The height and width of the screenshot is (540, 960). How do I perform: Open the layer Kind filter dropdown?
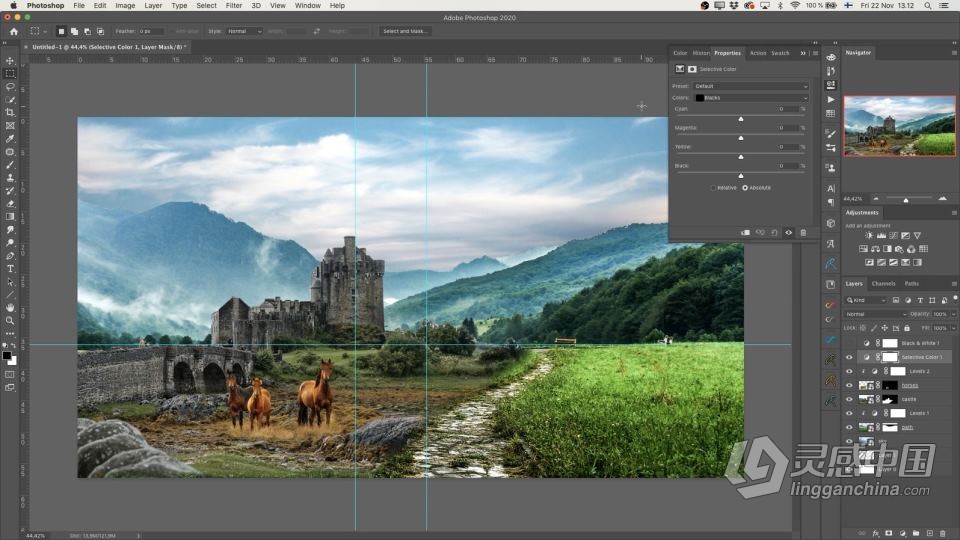click(866, 300)
